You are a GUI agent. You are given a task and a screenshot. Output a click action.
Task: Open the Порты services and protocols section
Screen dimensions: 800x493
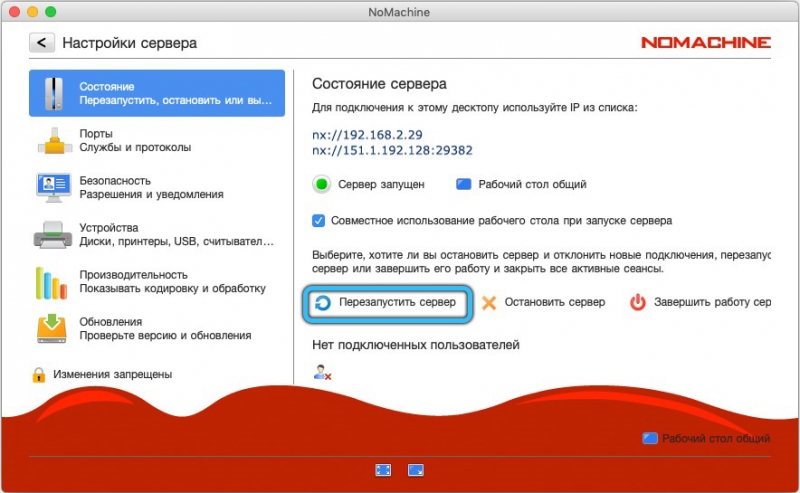point(157,140)
